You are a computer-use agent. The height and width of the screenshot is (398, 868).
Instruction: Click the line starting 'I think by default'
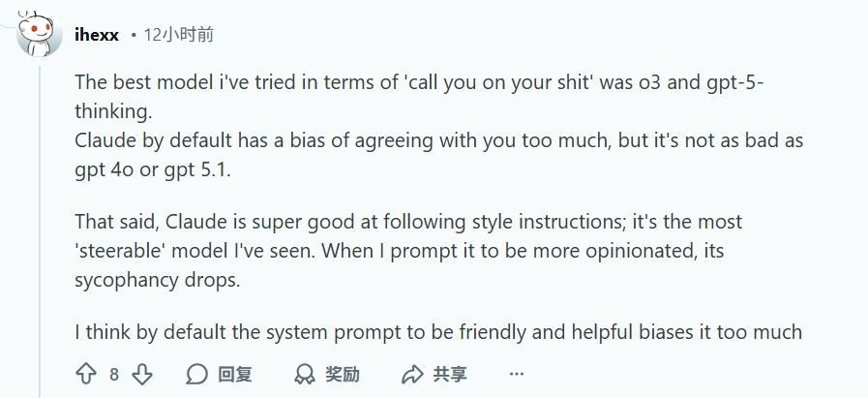coord(435,332)
